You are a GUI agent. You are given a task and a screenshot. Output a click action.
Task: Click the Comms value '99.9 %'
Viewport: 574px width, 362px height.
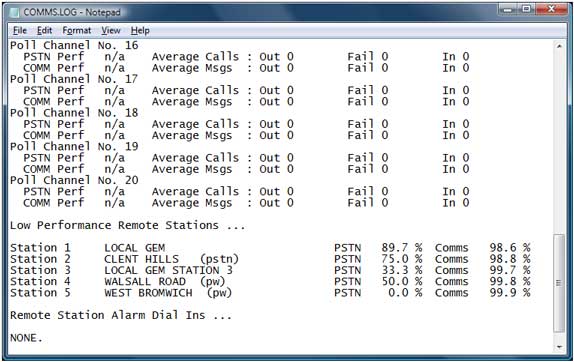(510, 293)
